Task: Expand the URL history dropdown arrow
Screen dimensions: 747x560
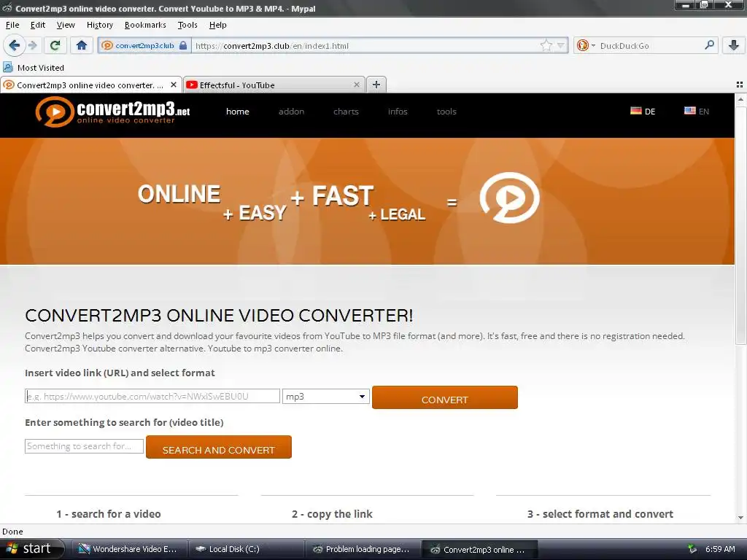Action: click(561, 46)
